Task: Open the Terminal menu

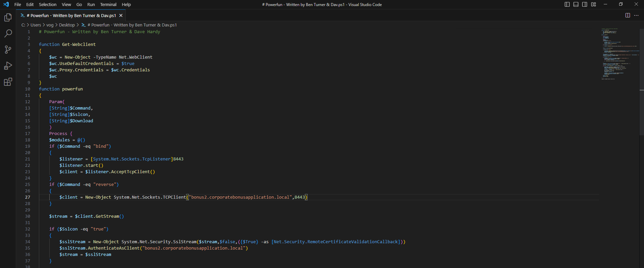Action: pos(108,4)
